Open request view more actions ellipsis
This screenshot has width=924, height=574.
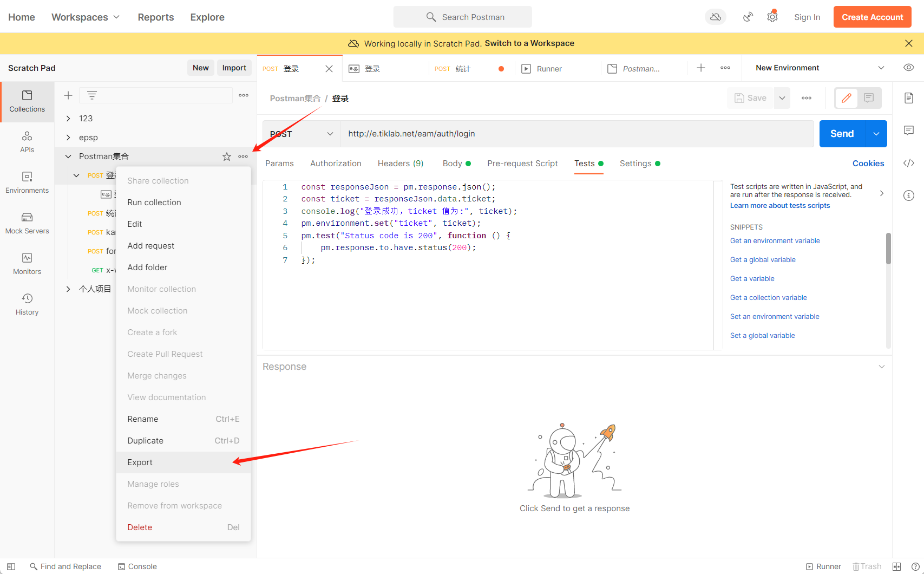click(807, 98)
